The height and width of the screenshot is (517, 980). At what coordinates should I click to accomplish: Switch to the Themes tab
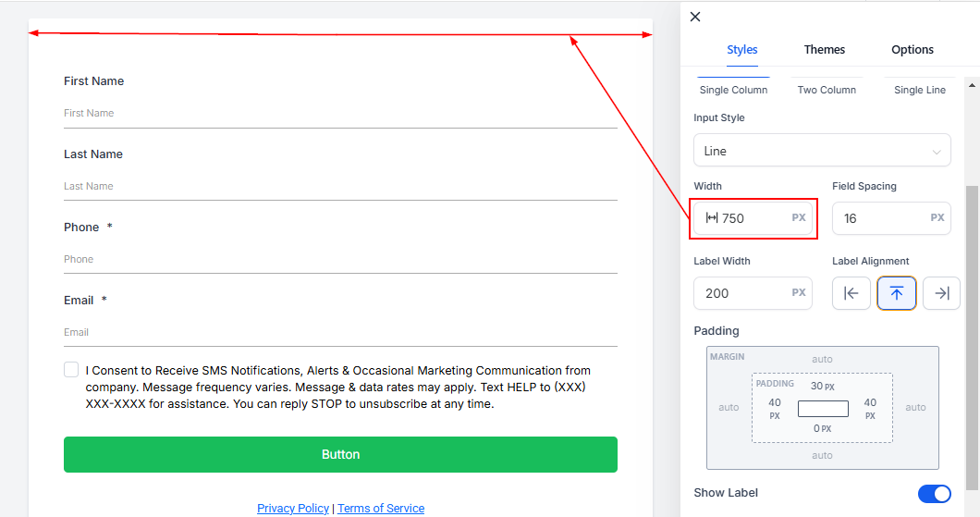click(x=824, y=50)
